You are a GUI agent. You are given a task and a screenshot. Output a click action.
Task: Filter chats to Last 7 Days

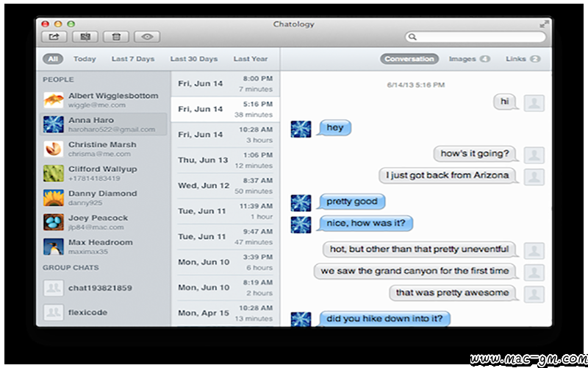pos(133,59)
